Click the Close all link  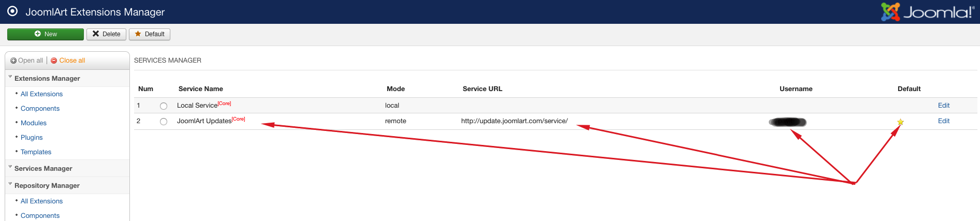pyautogui.click(x=72, y=61)
